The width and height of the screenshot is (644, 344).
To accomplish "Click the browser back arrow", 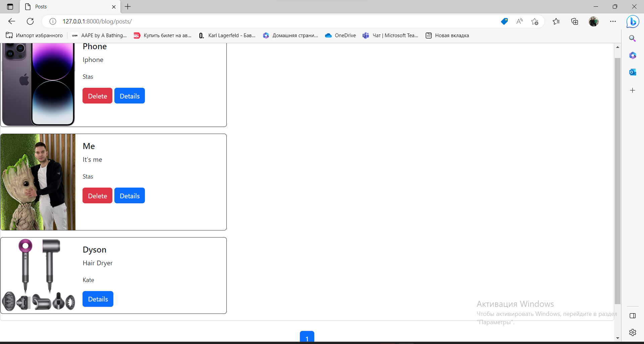I will coord(12,21).
